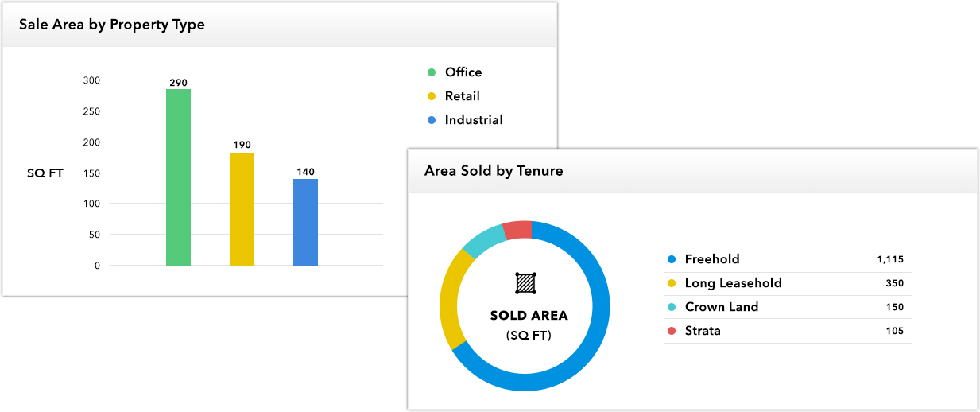Click the yellow Long Leasehold legend dot

pos(672,283)
